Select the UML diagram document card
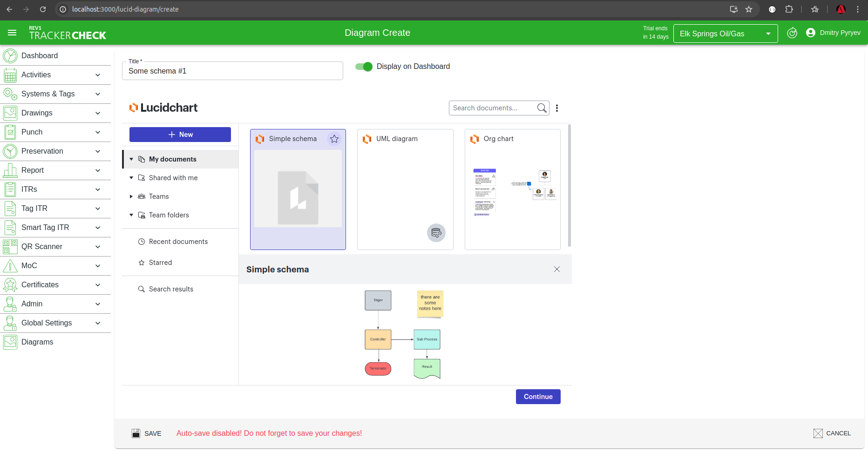This screenshot has width=868, height=460. coord(405,189)
